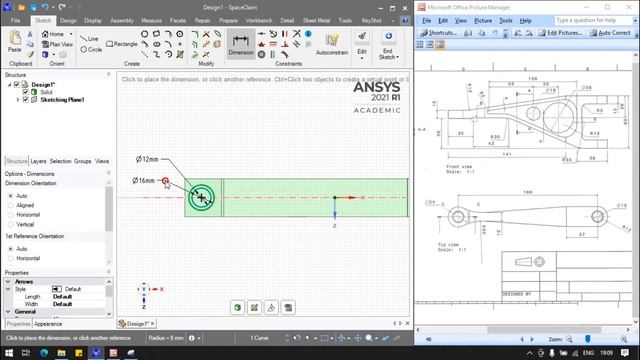Select the Horizontal dimension orientation radio
The width and height of the screenshot is (640, 360).
(11, 215)
